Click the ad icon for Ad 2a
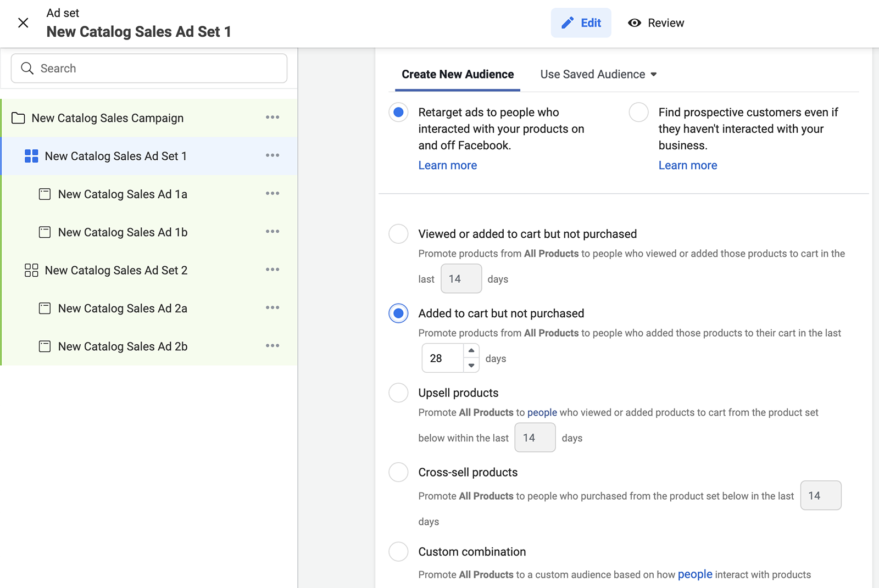879x588 pixels. point(45,308)
